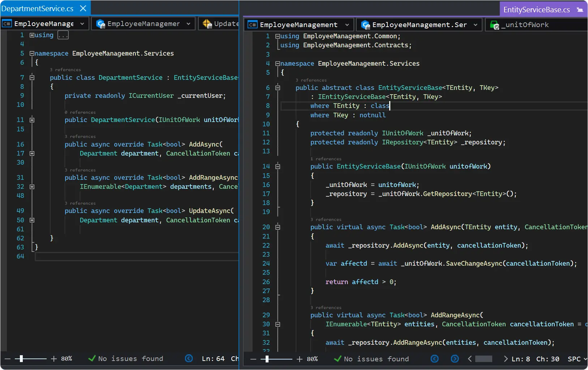Switch to the DepartmentService.cs tab
Image resolution: width=588 pixels, height=370 pixels.
coord(38,8)
